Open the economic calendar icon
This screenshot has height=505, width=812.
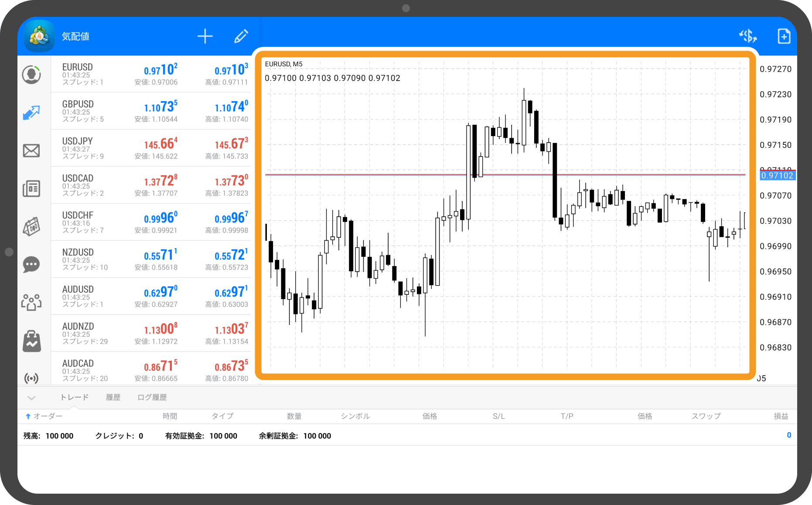click(x=31, y=227)
